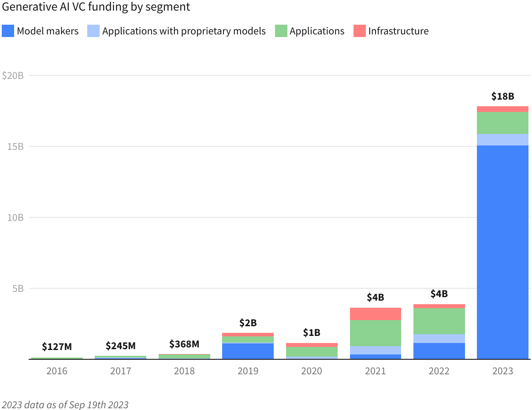Click the green Applications legend swatch
This screenshot has width=532, height=410.
pos(281,31)
